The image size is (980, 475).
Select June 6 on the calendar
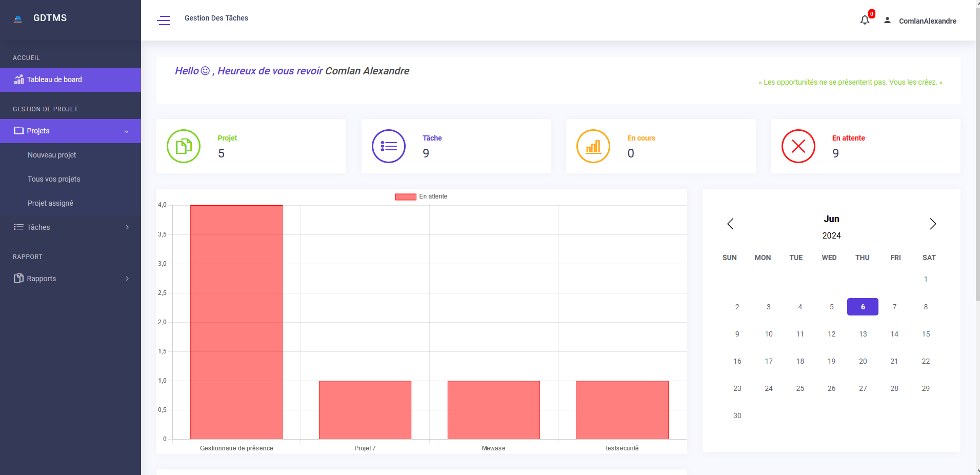point(863,307)
